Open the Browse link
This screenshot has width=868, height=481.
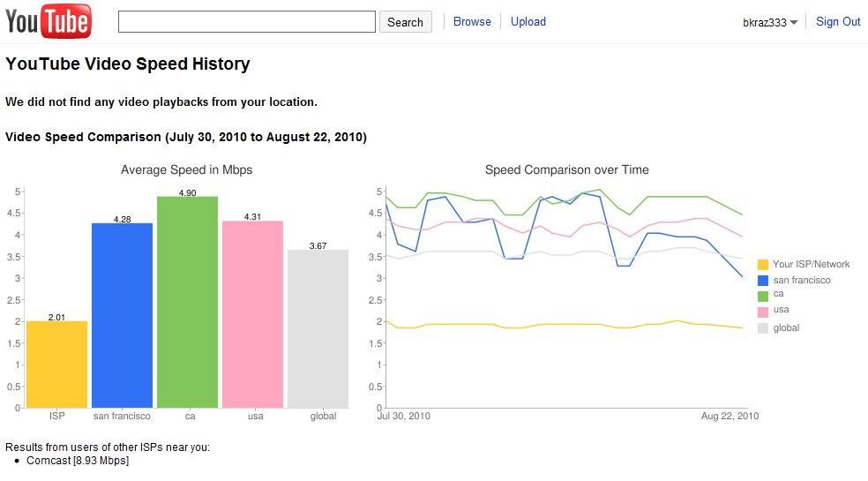coord(472,22)
